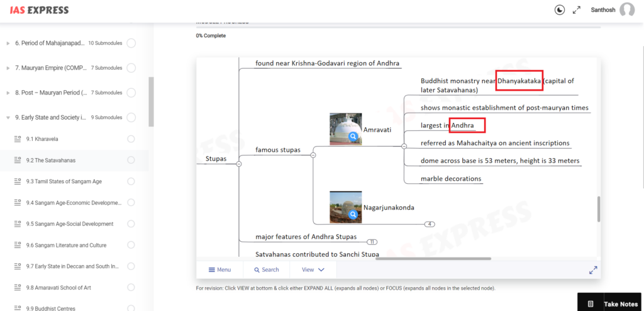
Task: Click Santhosh username in header
Action: point(603,10)
